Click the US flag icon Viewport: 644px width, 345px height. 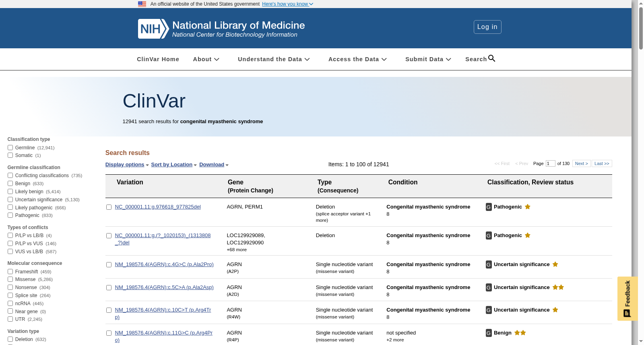point(142,4)
